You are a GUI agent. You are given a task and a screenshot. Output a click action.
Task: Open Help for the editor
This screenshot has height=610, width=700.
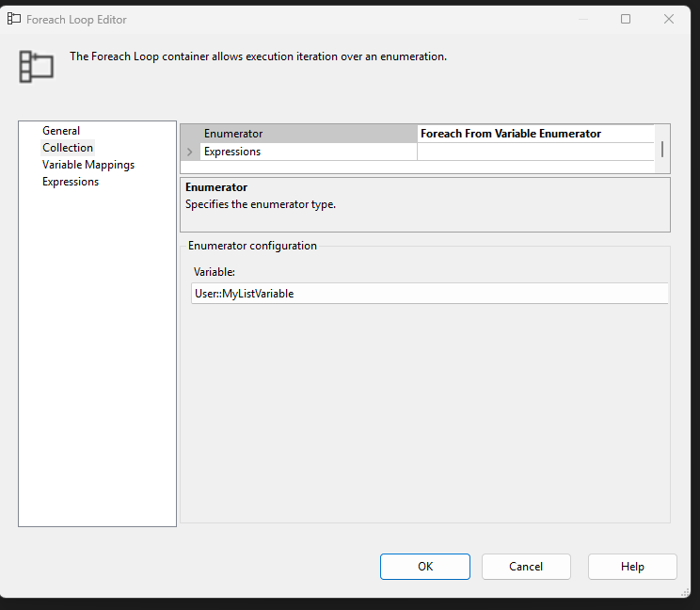(x=632, y=567)
